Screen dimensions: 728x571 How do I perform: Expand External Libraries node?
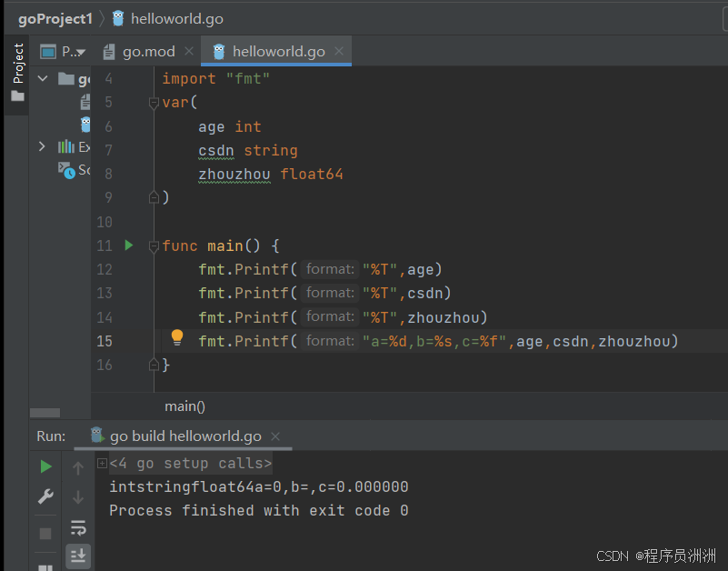(x=42, y=146)
